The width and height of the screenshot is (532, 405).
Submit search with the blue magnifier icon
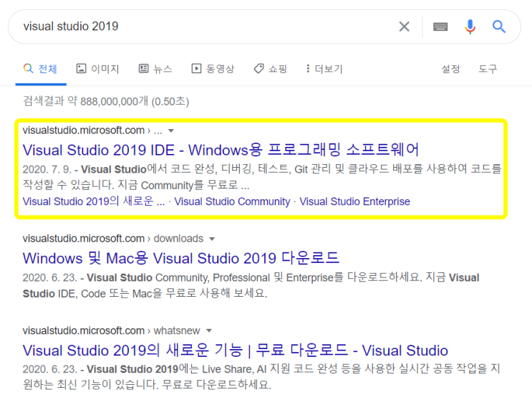click(499, 27)
